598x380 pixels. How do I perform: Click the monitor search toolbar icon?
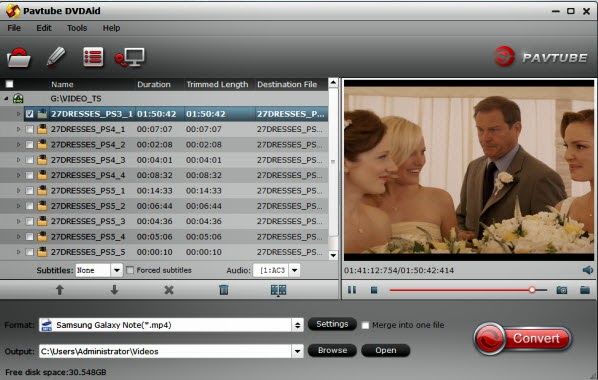[x=130, y=58]
